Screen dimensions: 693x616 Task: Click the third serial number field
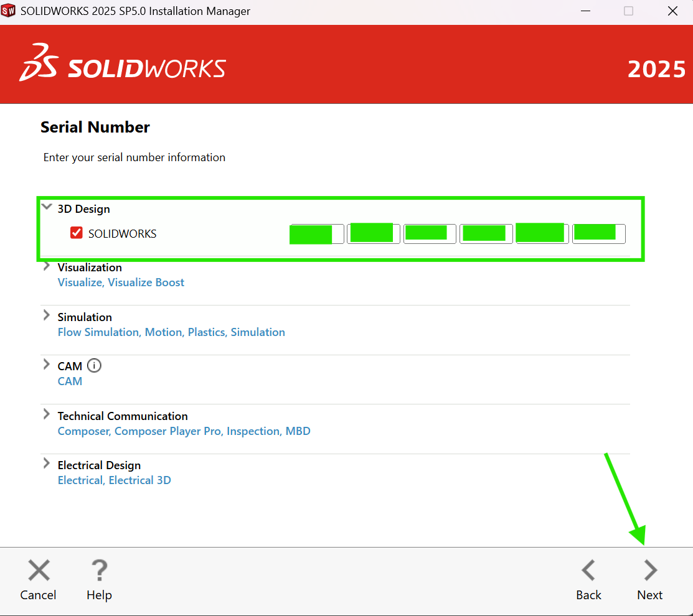(x=430, y=233)
